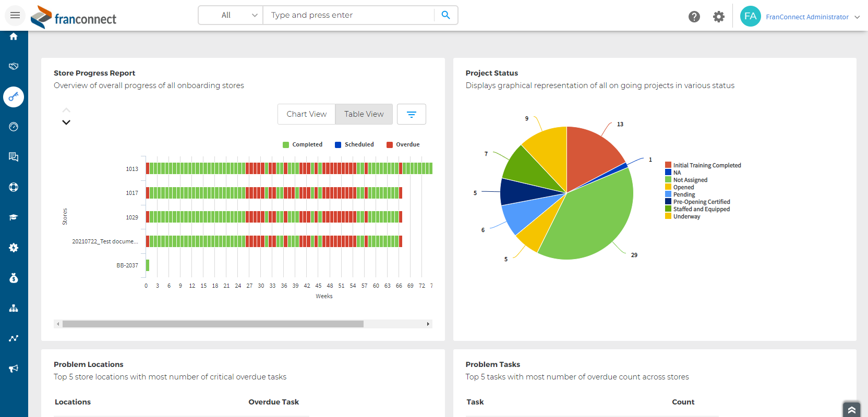
Task: Open the money bag finance icon
Action: [x=14, y=278]
